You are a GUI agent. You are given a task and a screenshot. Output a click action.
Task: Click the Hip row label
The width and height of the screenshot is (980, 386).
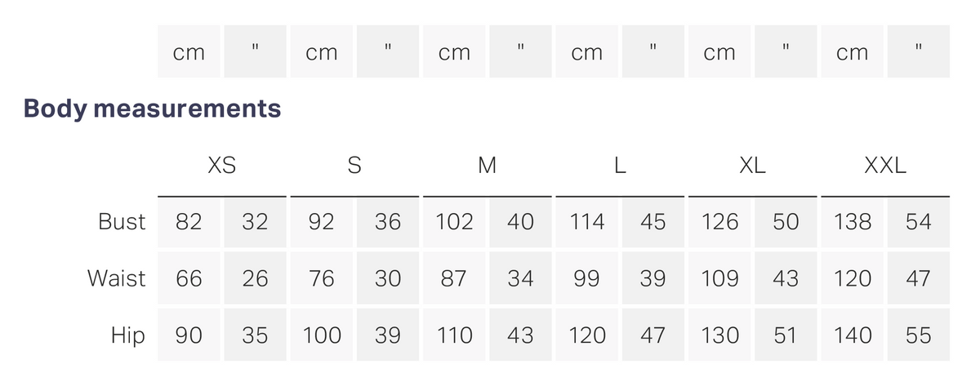pos(128,335)
